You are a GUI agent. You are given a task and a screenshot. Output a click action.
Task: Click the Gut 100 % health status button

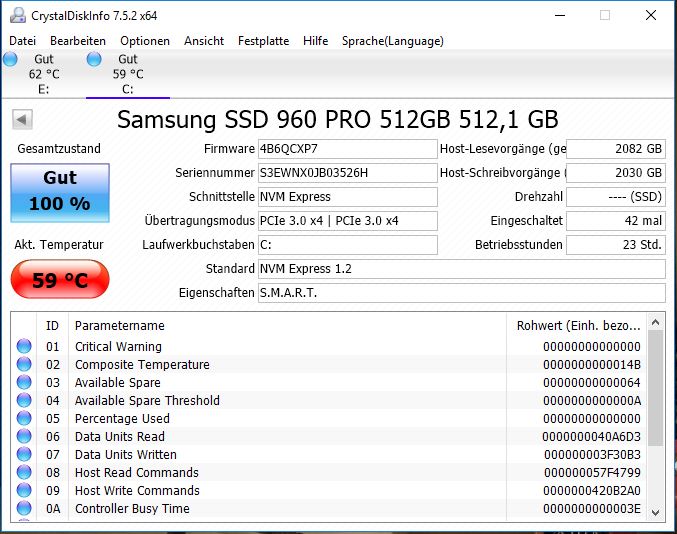coord(60,193)
